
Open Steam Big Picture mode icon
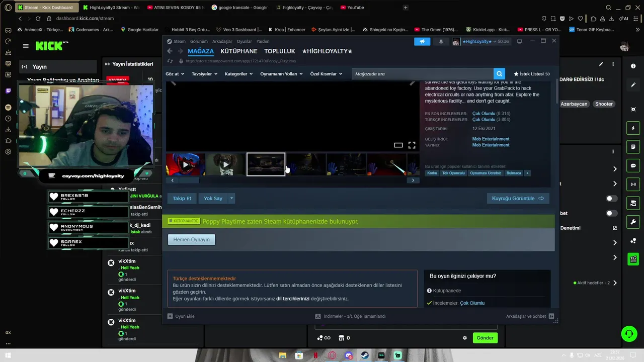pyautogui.click(x=520, y=41)
